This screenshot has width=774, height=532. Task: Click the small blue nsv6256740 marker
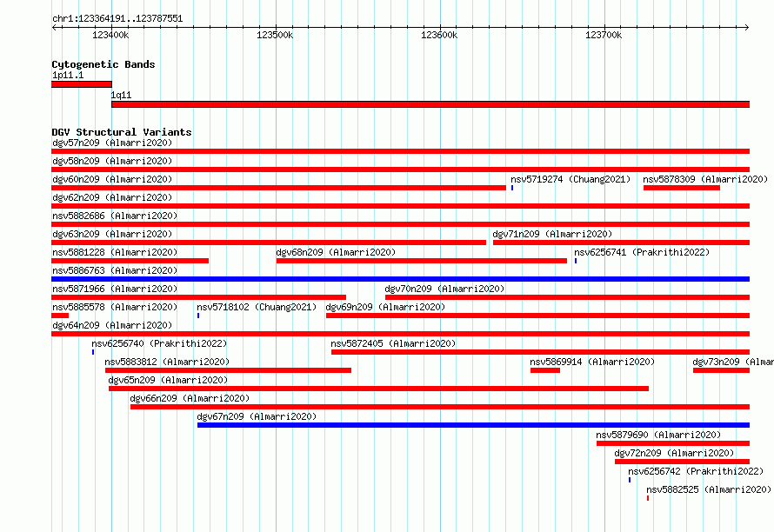pos(93,352)
